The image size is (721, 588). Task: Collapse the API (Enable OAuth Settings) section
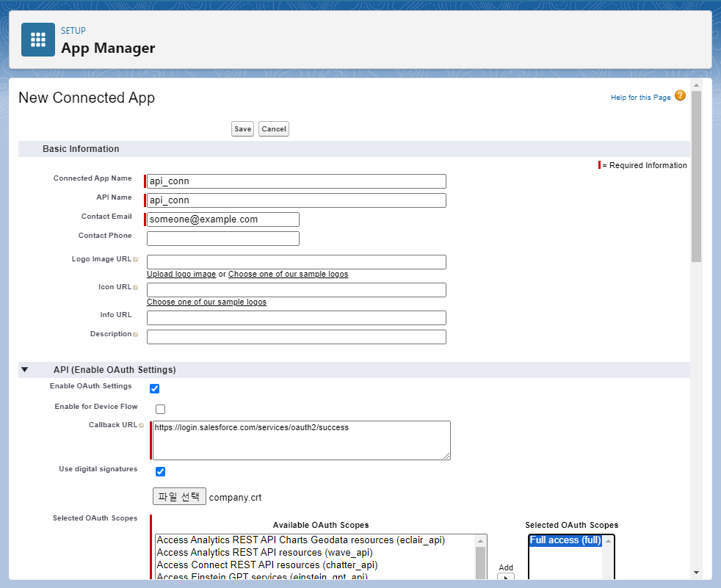click(24, 369)
